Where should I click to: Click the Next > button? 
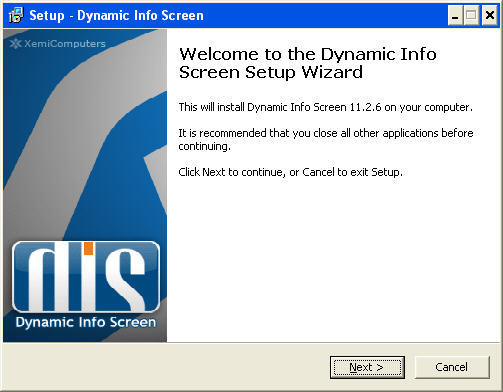tap(367, 367)
